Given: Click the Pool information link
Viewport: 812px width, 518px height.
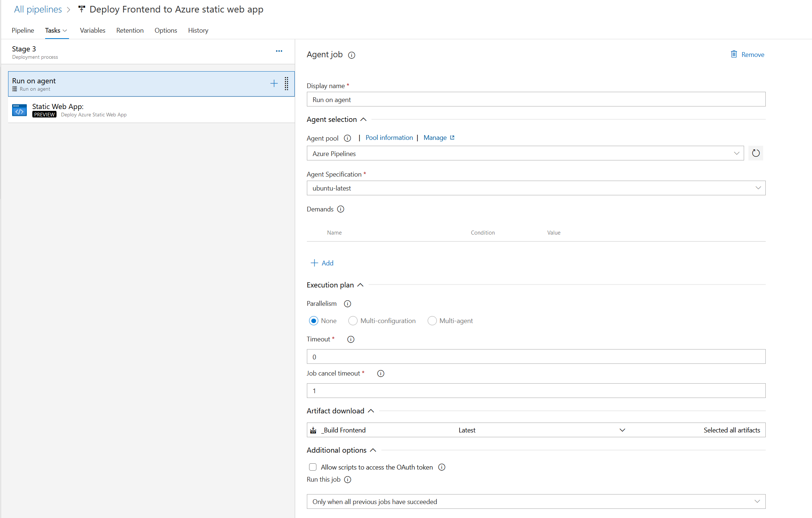Looking at the screenshot, I should click(x=389, y=137).
